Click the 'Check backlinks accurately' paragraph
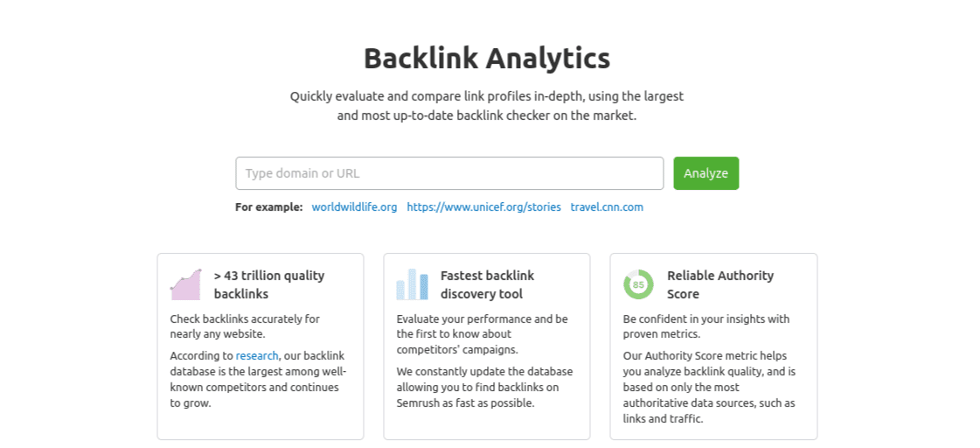 click(245, 326)
